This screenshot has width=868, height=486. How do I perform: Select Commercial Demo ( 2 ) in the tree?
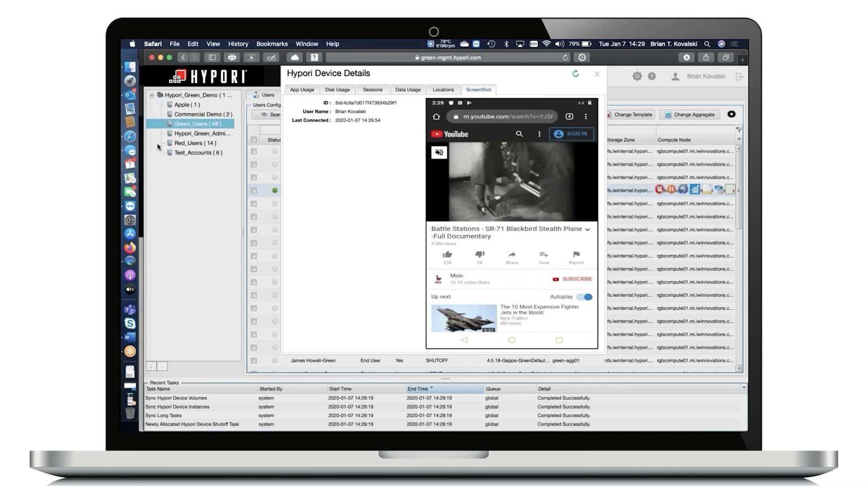tap(203, 114)
